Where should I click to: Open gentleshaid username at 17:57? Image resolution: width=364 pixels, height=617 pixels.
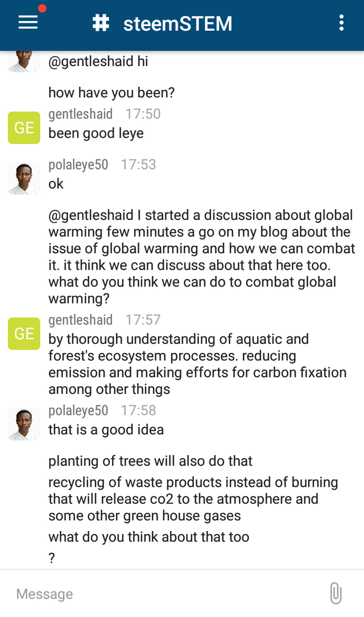(x=80, y=320)
